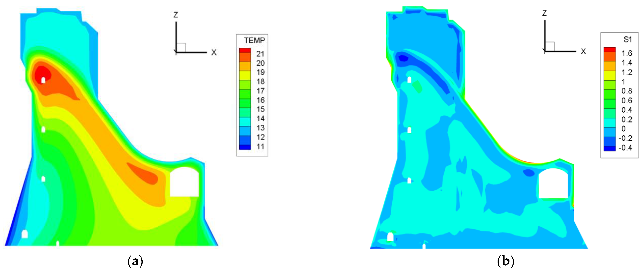The image size is (644, 274).
Task: Click the X axis label in plot (b)
Action: click(583, 51)
